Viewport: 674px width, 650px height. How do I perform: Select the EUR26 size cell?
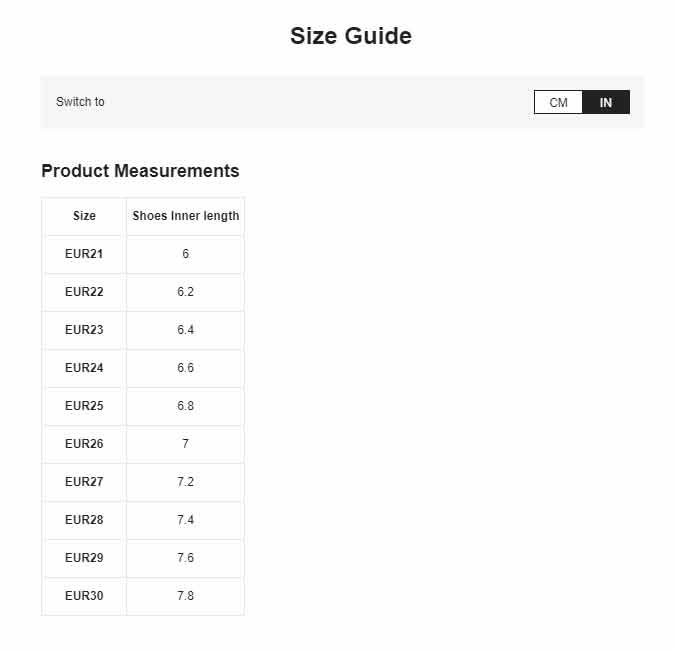[84, 444]
